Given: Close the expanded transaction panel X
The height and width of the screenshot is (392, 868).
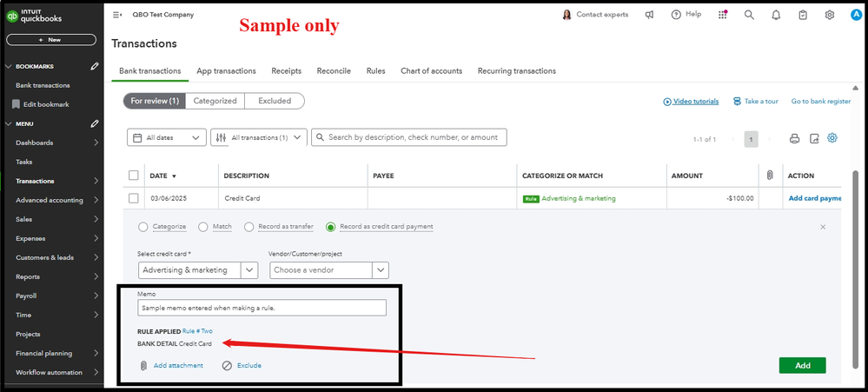Looking at the screenshot, I should point(823,227).
